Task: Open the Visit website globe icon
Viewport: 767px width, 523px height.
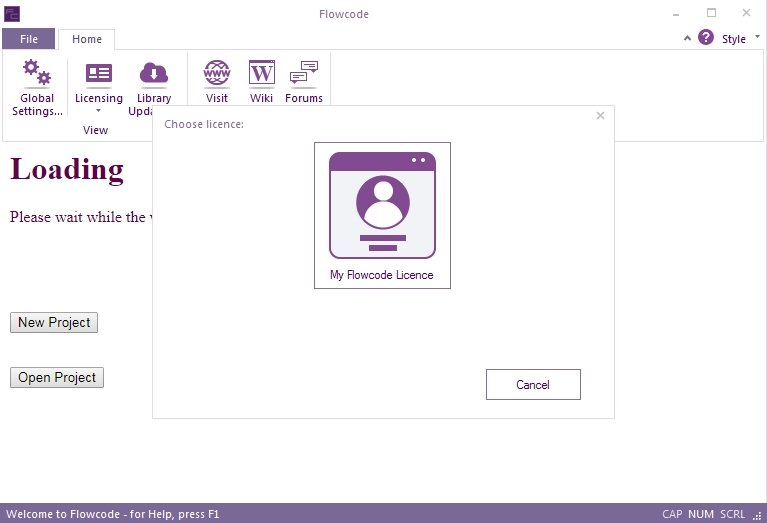Action: point(217,72)
